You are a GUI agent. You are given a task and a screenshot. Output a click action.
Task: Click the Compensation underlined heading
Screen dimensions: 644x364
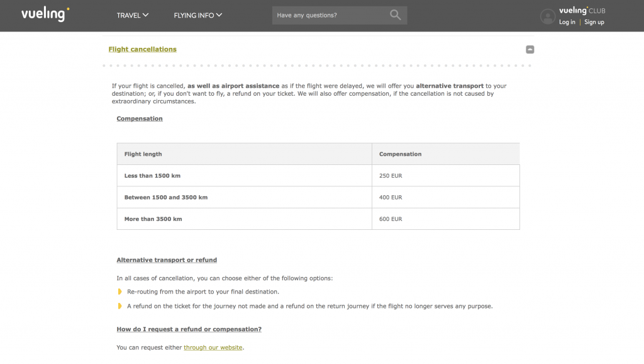140,118
